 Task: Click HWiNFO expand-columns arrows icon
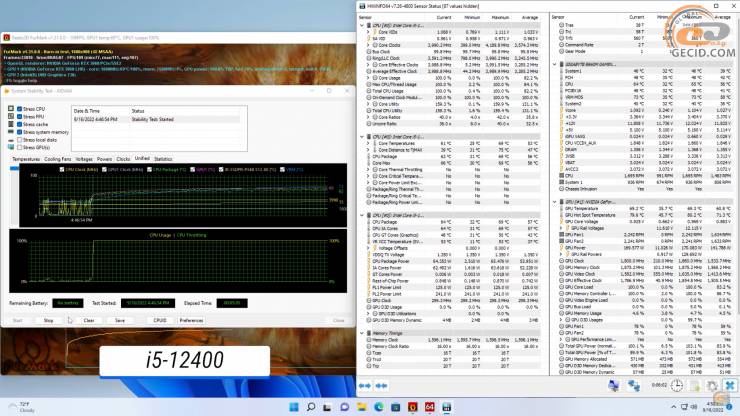coord(365,386)
